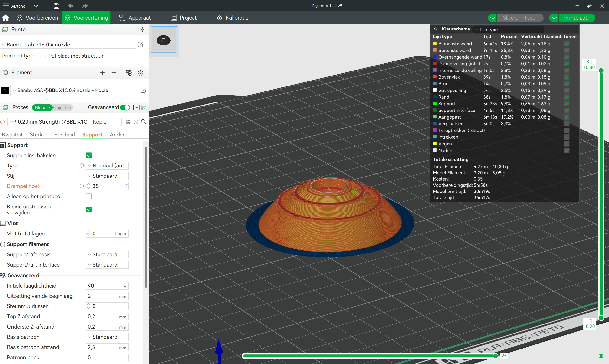Open the Kleurschema Lijn type dropdown

[508, 30]
